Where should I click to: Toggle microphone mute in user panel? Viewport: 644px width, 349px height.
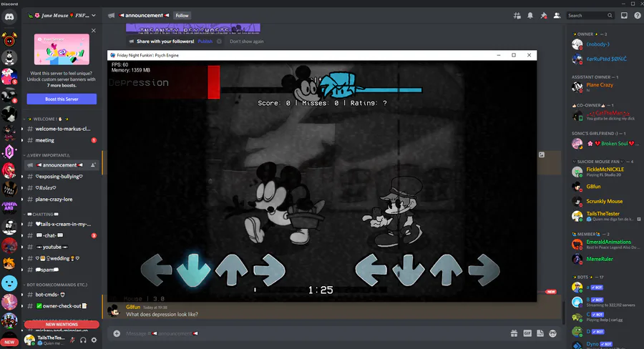72,340
